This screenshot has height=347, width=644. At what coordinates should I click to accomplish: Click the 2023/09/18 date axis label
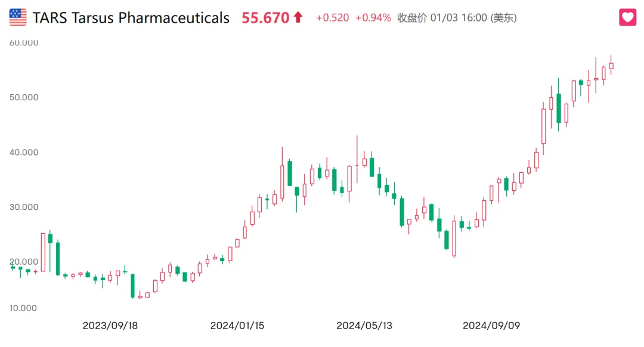pyautogui.click(x=111, y=326)
